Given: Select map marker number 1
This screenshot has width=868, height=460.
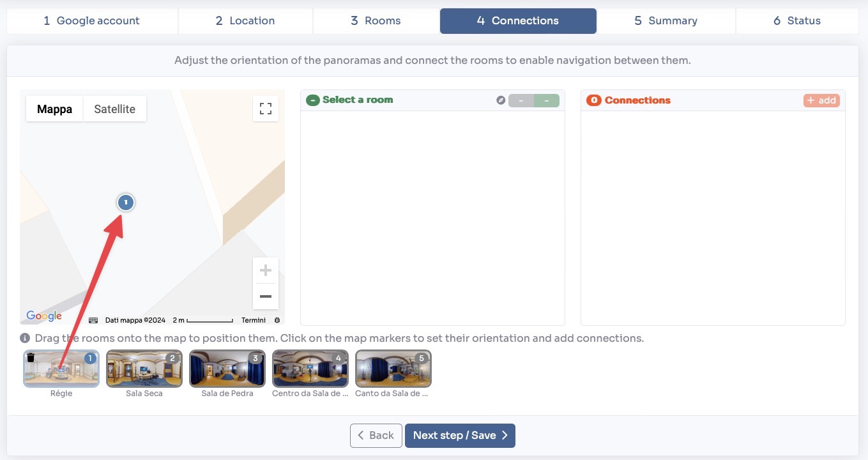Looking at the screenshot, I should [126, 203].
